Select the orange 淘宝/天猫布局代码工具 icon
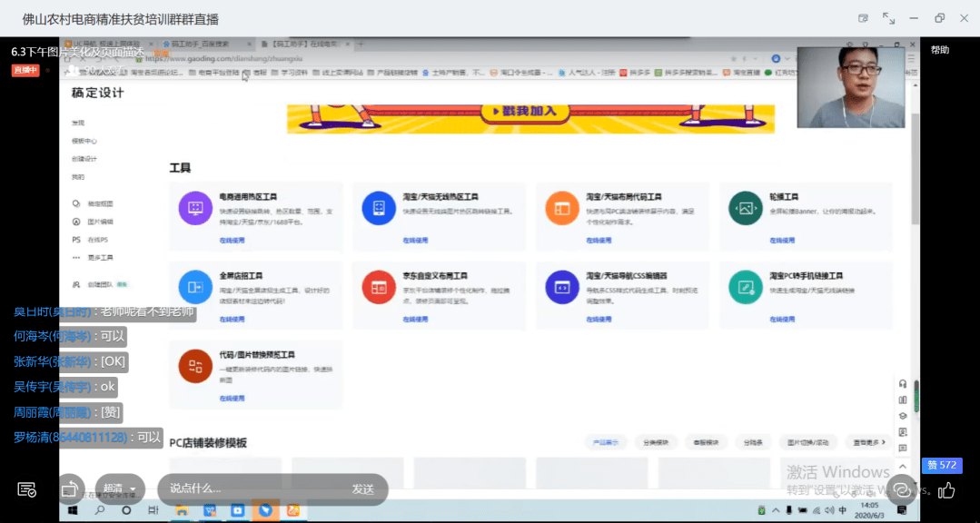This screenshot has width=980, height=523. [x=561, y=208]
